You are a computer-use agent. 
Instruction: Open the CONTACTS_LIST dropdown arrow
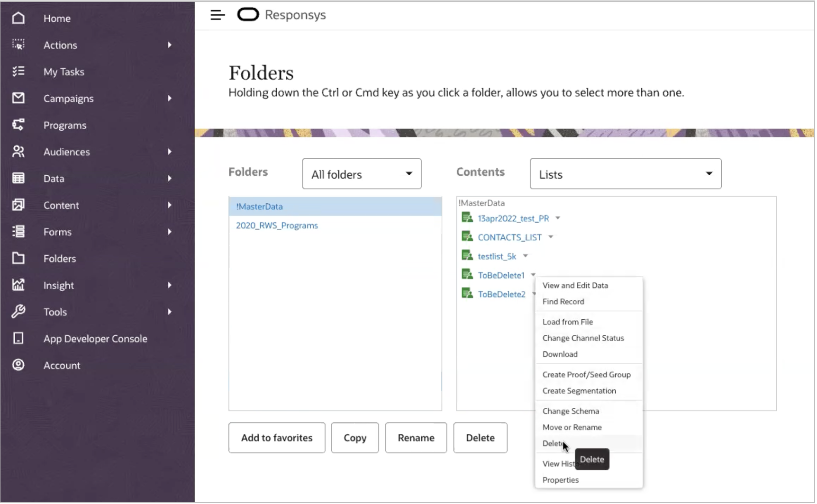[551, 237]
